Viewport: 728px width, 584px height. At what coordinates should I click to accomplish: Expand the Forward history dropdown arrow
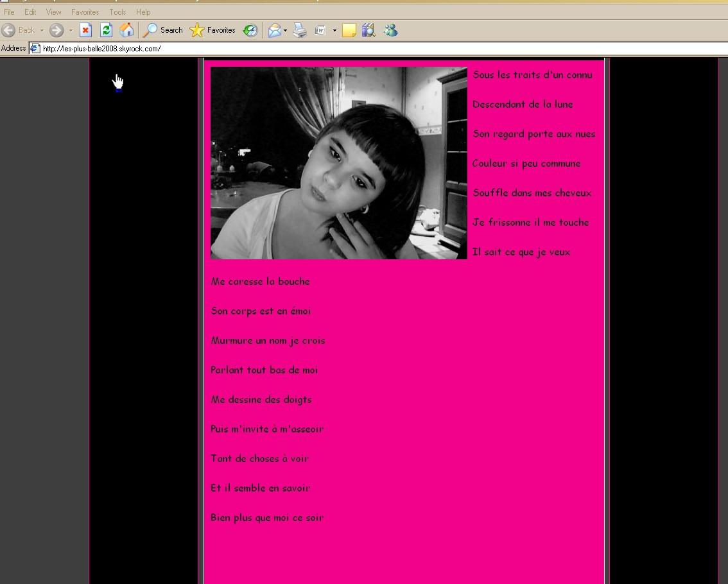(x=71, y=31)
